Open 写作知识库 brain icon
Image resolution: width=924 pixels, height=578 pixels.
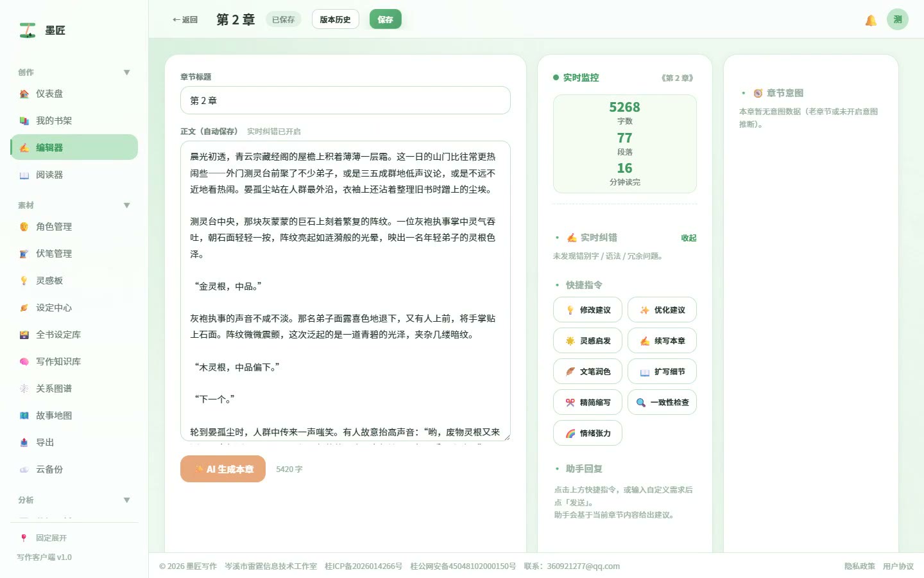pos(24,362)
